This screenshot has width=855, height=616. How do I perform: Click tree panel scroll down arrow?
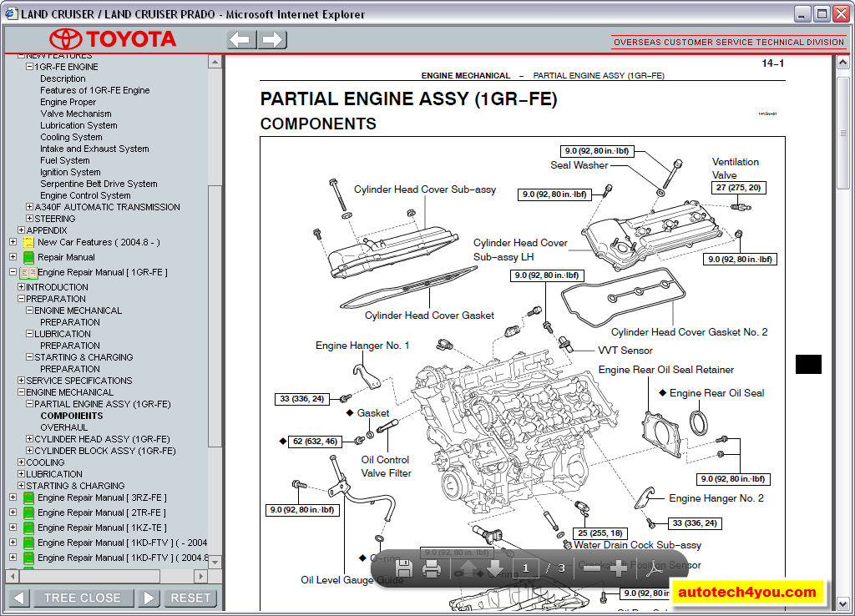pos(215,562)
